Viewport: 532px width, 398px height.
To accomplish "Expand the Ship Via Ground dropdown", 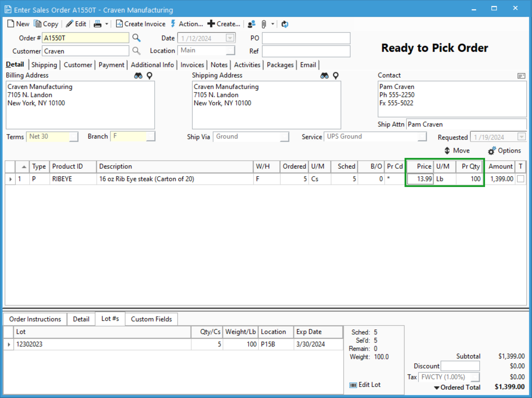I will point(285,137).
